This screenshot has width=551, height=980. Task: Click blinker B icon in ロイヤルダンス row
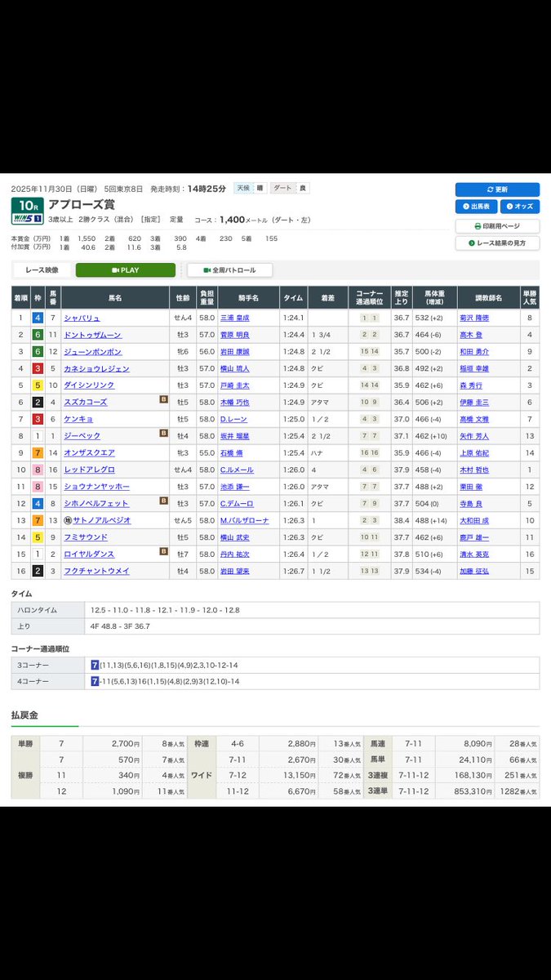click(163, 553)
